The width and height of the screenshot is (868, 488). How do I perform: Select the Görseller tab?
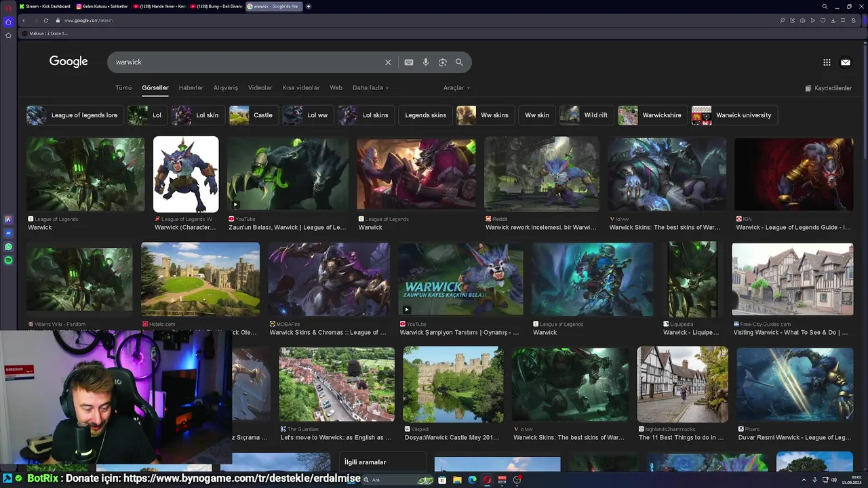pos(155,87)
